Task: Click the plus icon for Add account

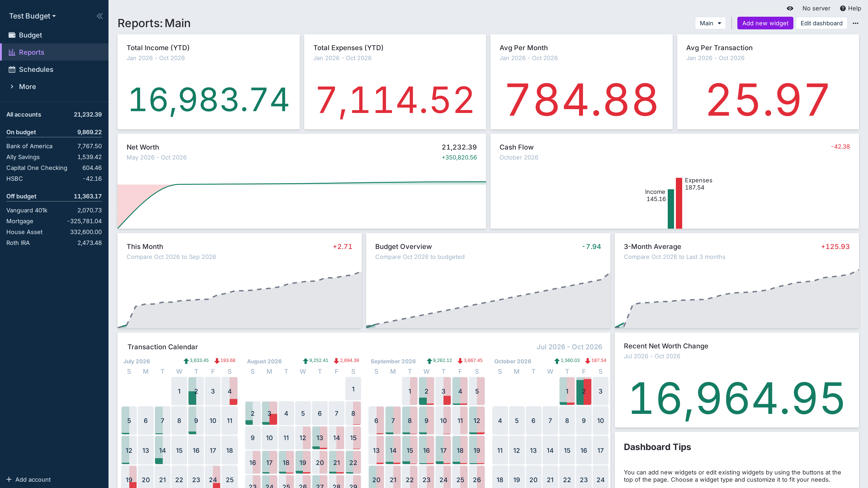Action: coord(9,479)
